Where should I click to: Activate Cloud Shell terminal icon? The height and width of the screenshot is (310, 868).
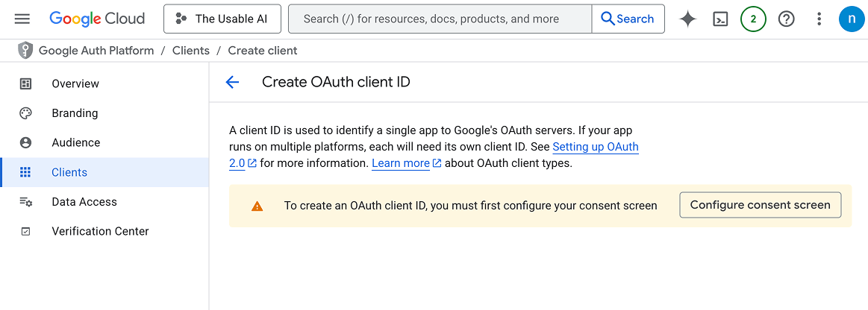click(x=720, y=19)
